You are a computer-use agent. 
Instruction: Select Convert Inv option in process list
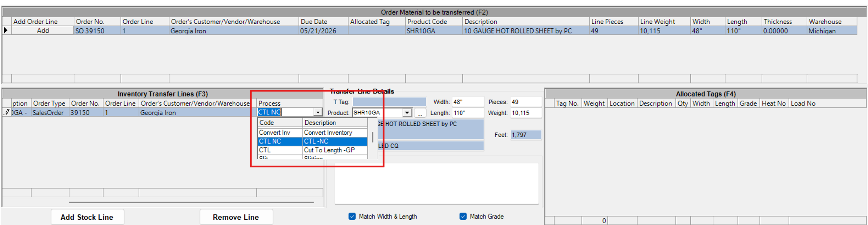coord(312,133)
